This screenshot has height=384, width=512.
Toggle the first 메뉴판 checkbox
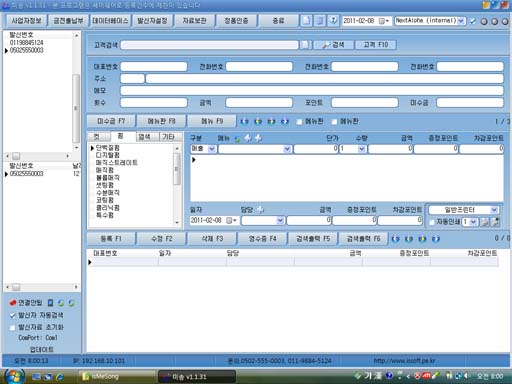point(299,122)
